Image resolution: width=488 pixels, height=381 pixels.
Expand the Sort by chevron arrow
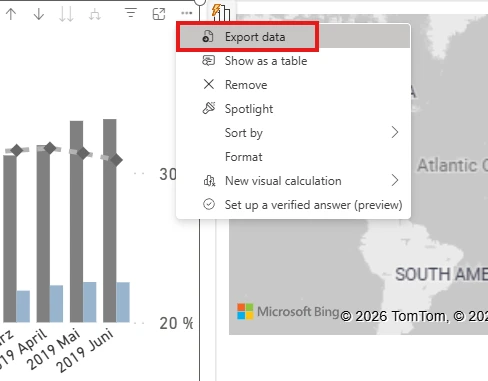click(x=395, y=132)
